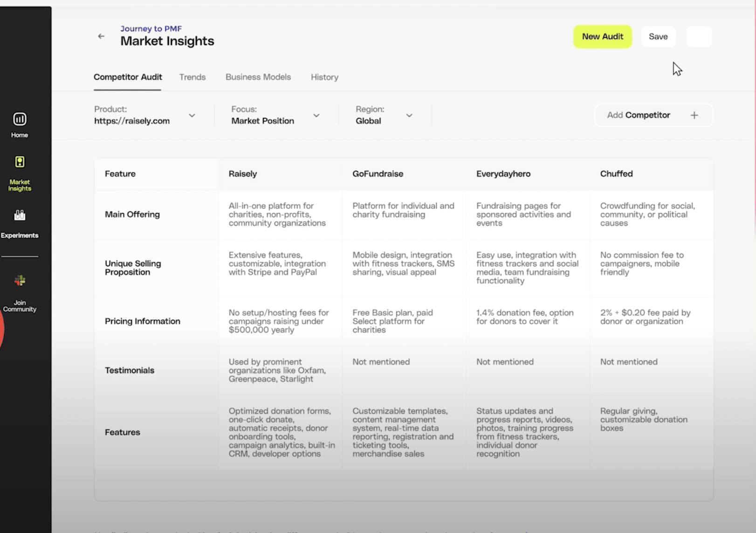Click the Testimonials row label
Screen dimensions: 756x533
click(129, 370)
